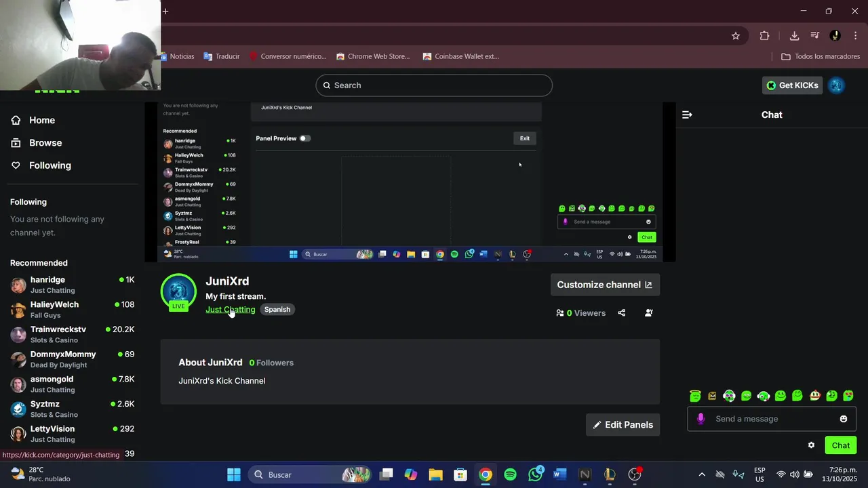The image size is (868, 488).
Task: Open the emoji picker in message box
Action: (844, 419)
